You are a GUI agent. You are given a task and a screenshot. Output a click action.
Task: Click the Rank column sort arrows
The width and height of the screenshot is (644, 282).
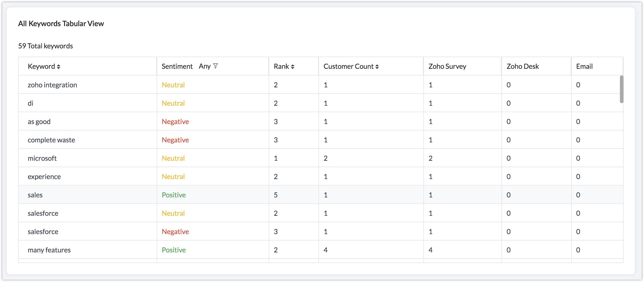(292, 67)
